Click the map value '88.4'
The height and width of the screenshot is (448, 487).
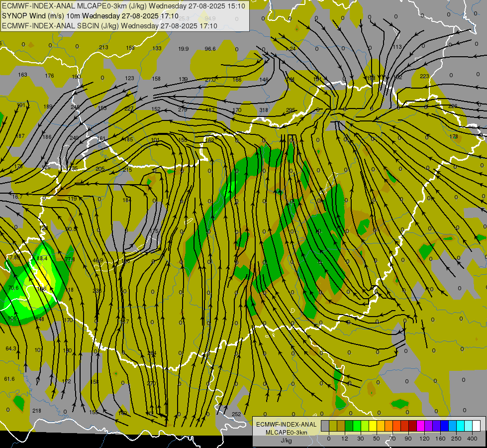(42, 258)
